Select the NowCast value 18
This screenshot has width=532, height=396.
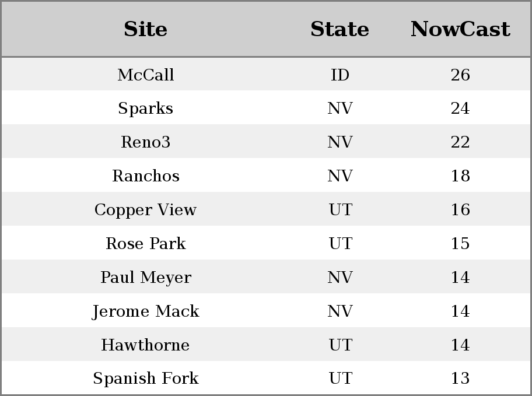tap(460, 176)
